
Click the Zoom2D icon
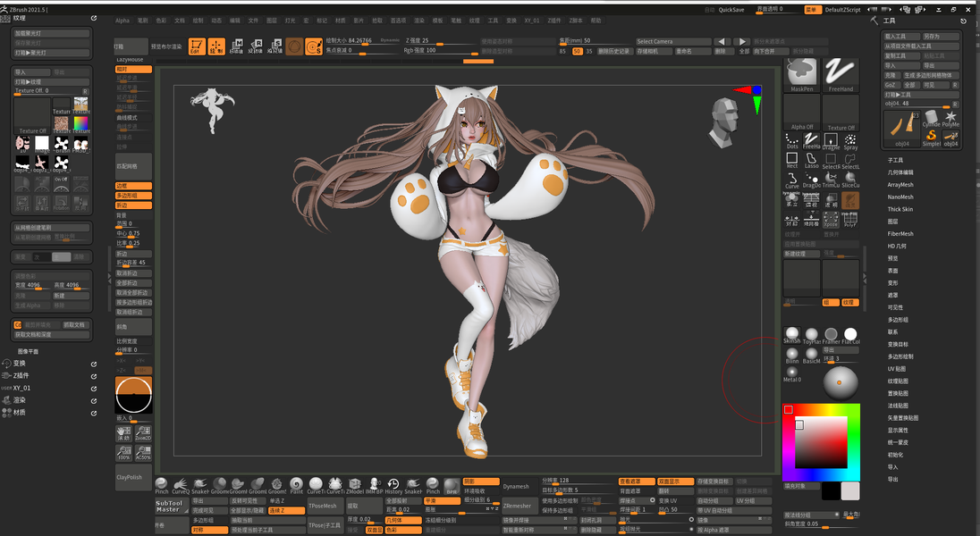click(143, 433)
